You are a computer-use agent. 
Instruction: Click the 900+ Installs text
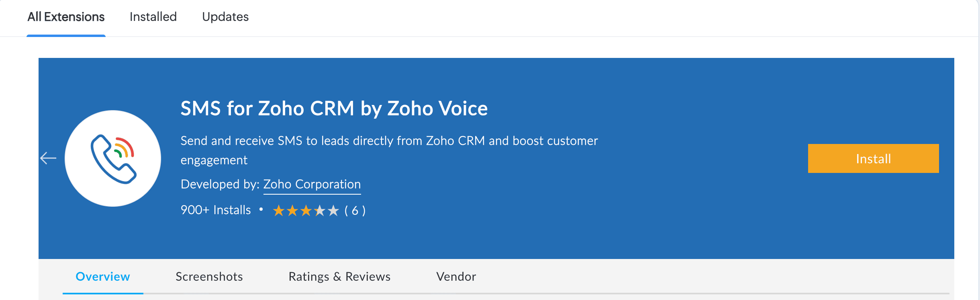point(216,210)
